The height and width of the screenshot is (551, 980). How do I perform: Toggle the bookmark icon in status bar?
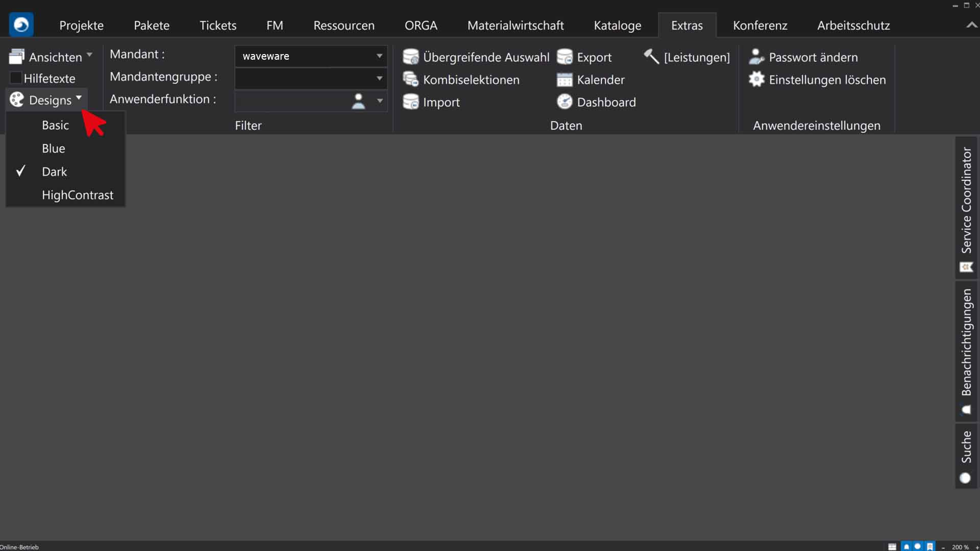[930, 546]
